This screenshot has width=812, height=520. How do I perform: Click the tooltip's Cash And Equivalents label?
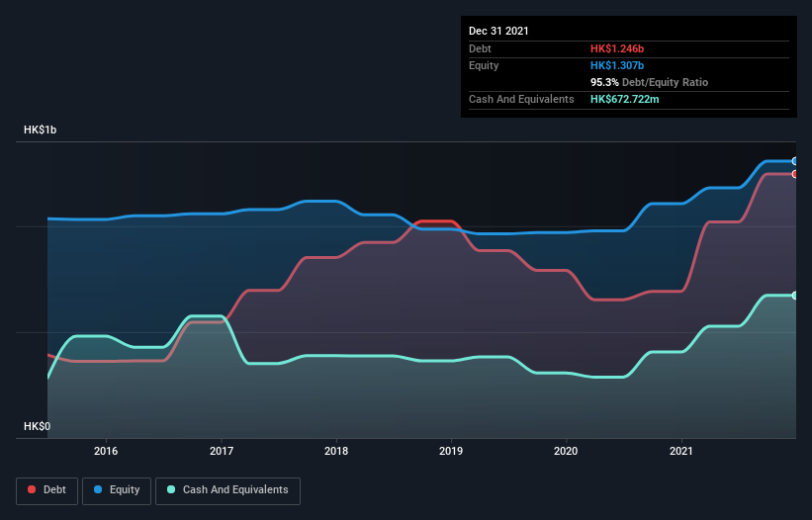coord(521,99)
